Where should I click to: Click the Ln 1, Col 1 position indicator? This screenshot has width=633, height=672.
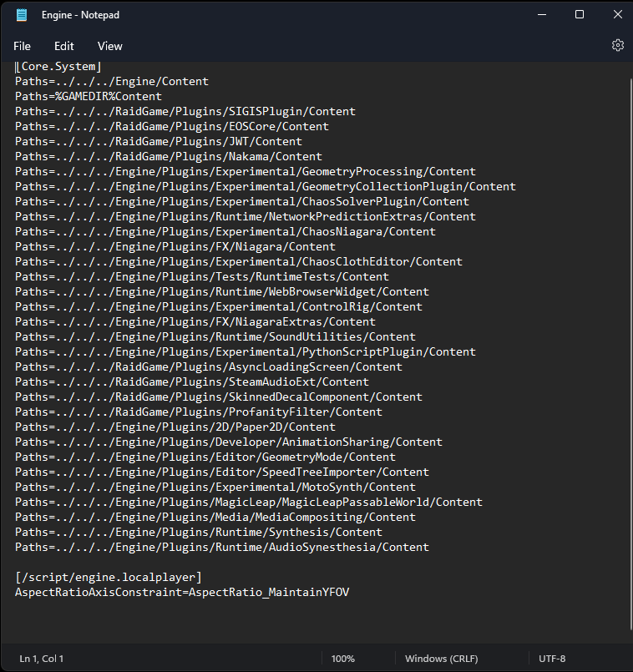[x=42, y=659]
